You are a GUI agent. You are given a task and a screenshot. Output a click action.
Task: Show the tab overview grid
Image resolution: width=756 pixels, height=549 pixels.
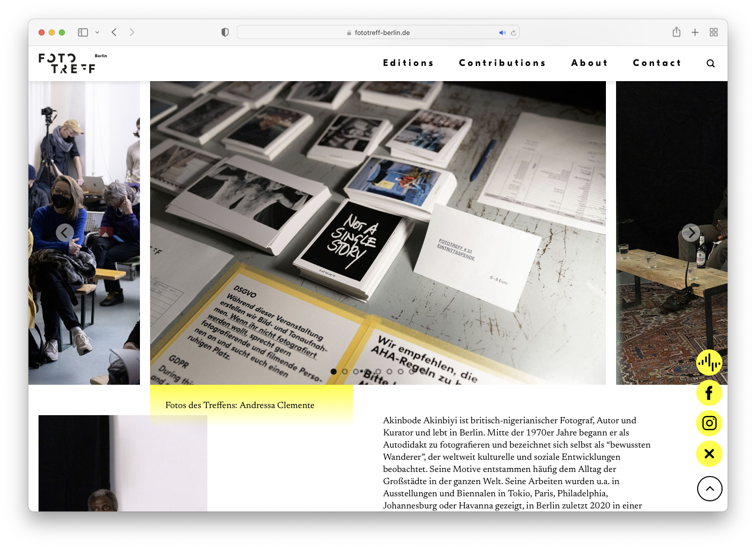713,32
